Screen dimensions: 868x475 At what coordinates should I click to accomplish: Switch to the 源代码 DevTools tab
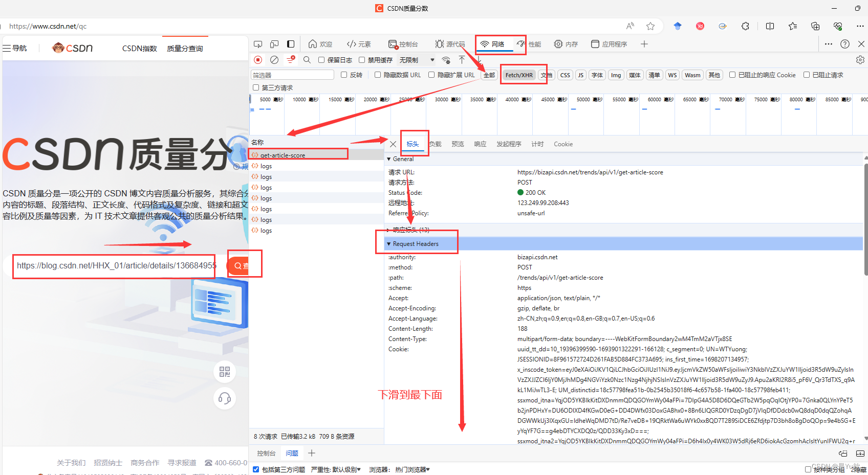[x=450, y=44]
